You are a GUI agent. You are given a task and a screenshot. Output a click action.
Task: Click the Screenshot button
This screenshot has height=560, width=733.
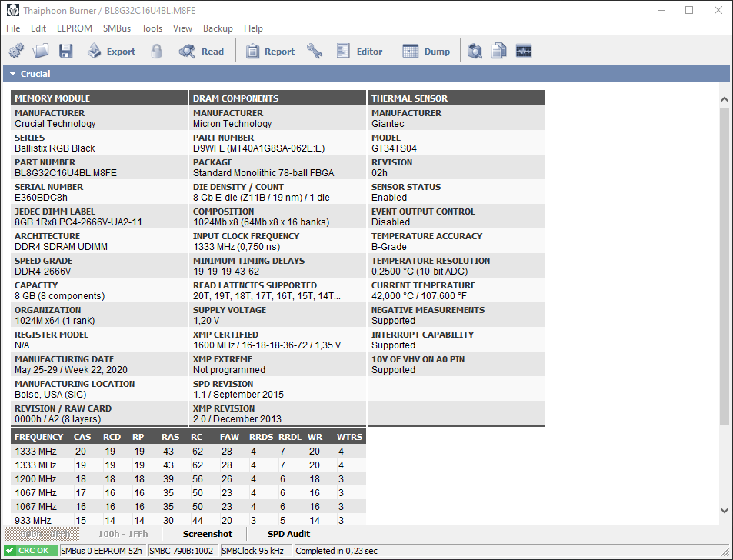click(x=207, y=534)
